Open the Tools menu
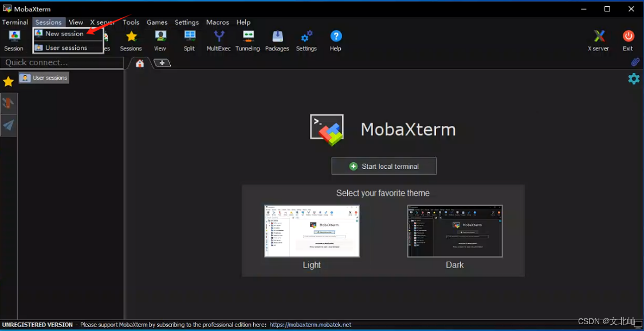644x331 pixels. pyautogui.click(x=131, y=22)
